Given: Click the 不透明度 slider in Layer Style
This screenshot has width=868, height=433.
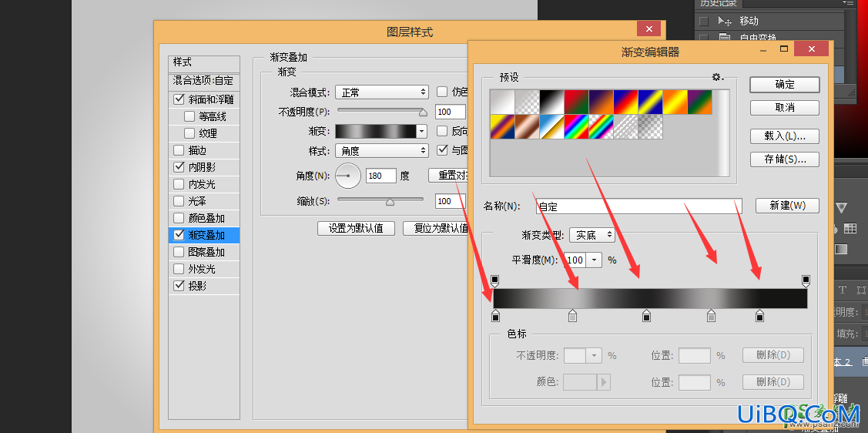Looking at the screenshot, I should [x=382, y=111].
